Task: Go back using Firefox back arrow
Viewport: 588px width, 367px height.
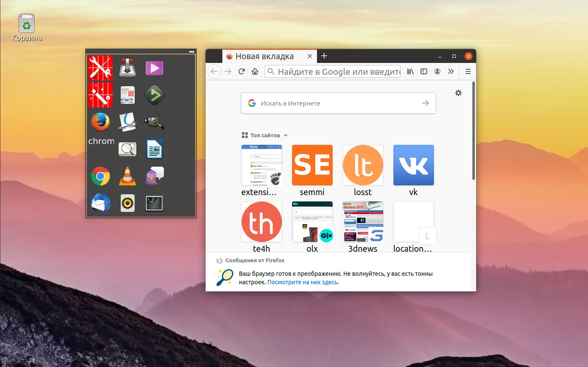Action: point(214,71)
